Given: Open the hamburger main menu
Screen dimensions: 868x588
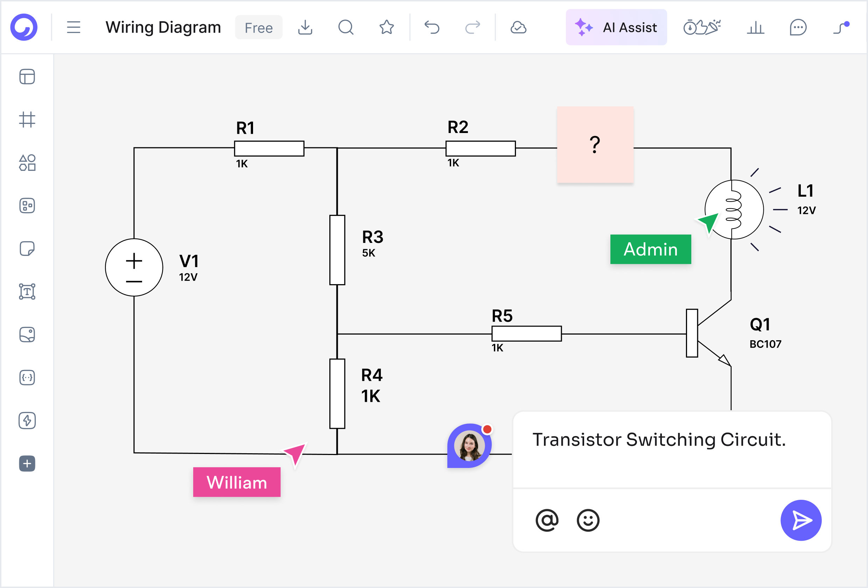Looking at the screenshot, I should (73, 27).
